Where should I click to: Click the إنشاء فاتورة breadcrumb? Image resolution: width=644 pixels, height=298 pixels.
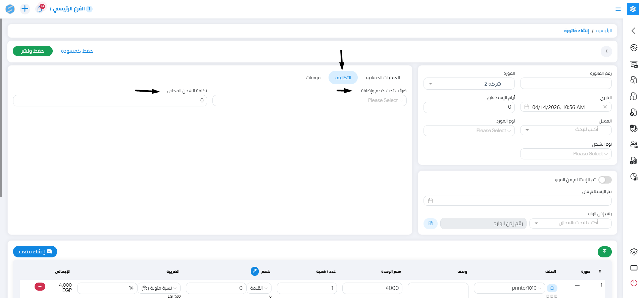tap(576, 31)
